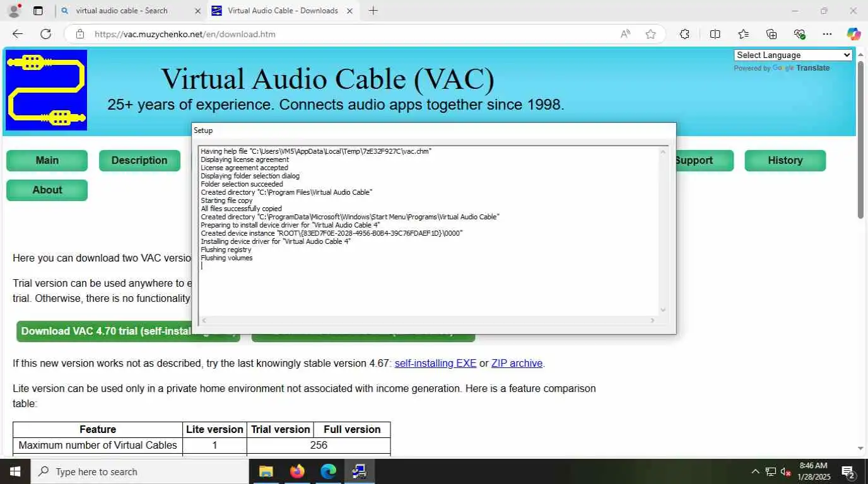Open the Select Language dropdown
Viewport: 868px width, 484px height.
pos(793,55)
